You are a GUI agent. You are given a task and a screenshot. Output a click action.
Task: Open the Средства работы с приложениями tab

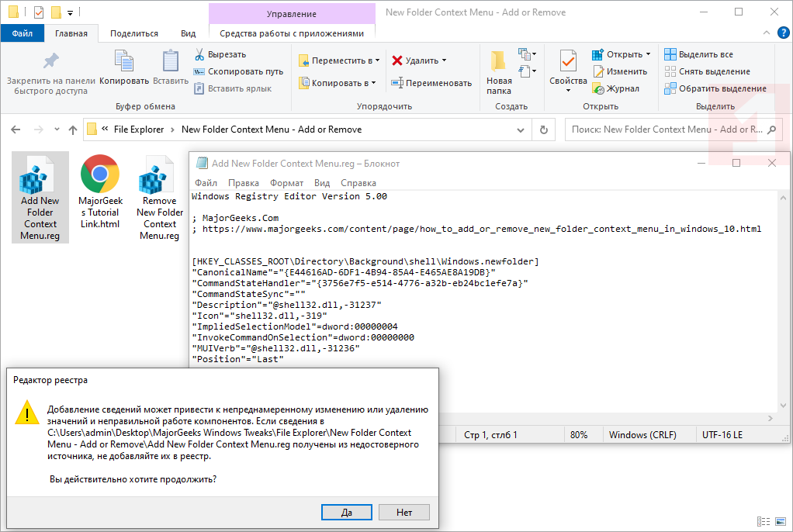tap(292, 33)
